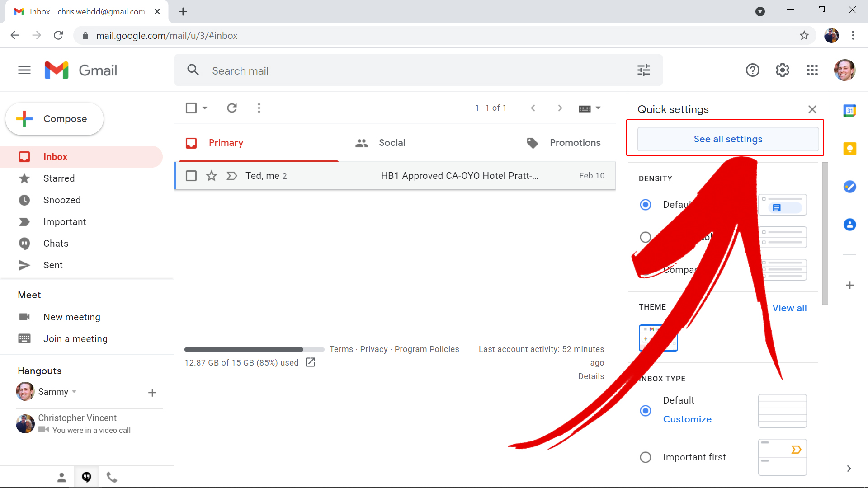The width and height of the screenshot is (868, 488).
Task: Get add-ons plus icon in side panel
Action: point(849,285)
